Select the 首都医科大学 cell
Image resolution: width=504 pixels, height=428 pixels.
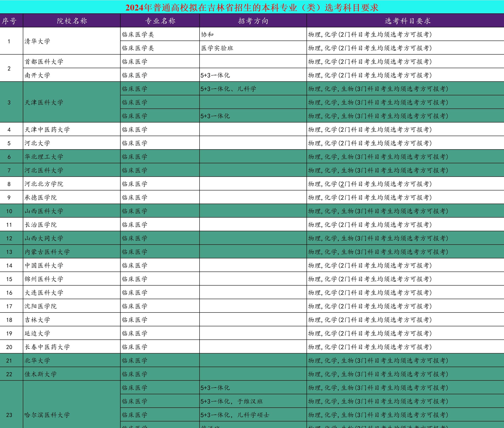[x=72, y=61]
